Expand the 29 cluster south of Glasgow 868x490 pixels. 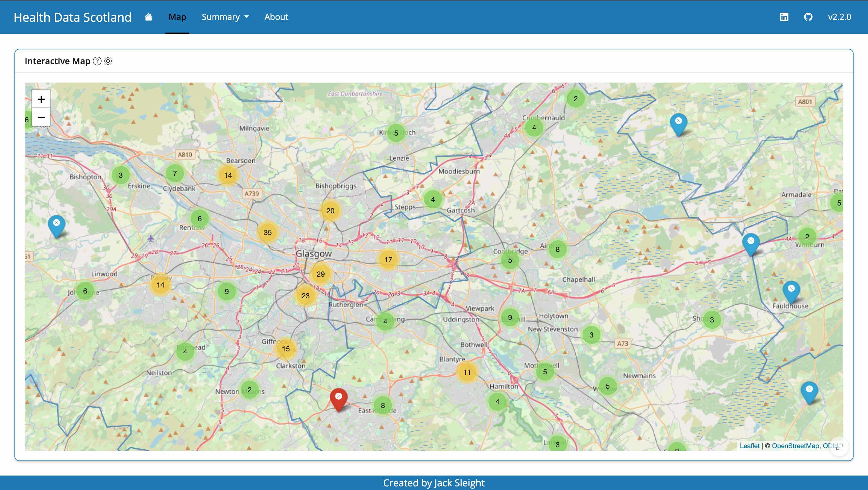[320, 274]
